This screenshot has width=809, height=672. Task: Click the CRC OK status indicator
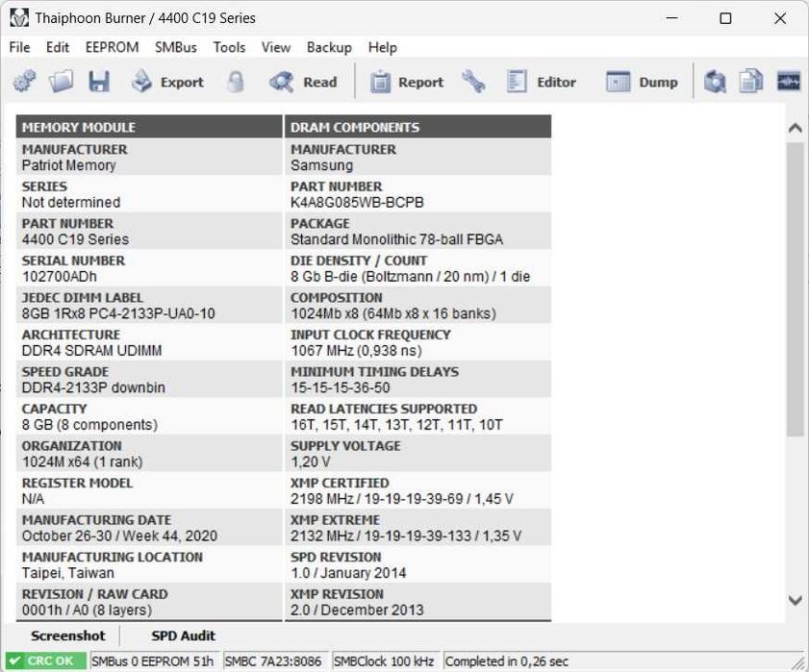pos(45,660)
